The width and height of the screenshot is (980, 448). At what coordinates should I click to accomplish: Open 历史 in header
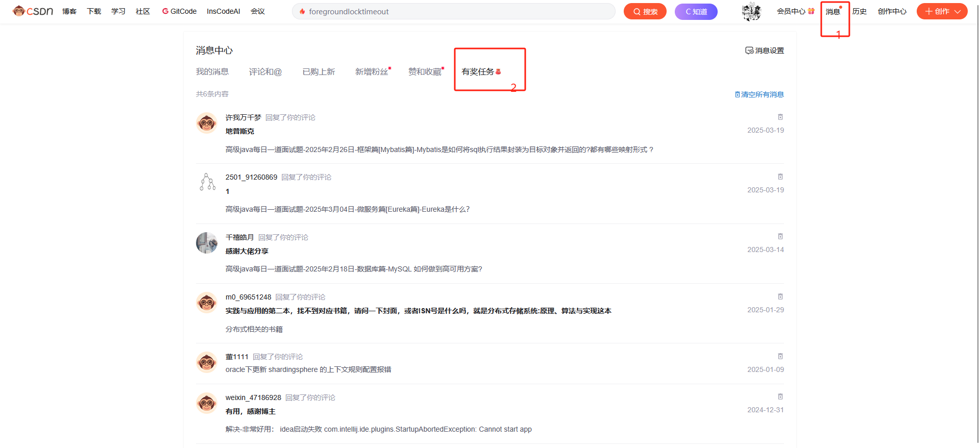(860, 11)
